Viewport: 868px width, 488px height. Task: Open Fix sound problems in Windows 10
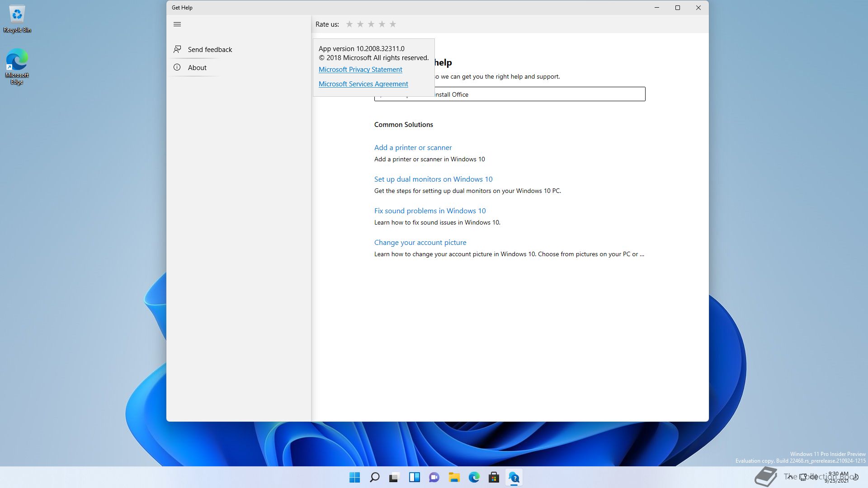[x=430, y=211]
